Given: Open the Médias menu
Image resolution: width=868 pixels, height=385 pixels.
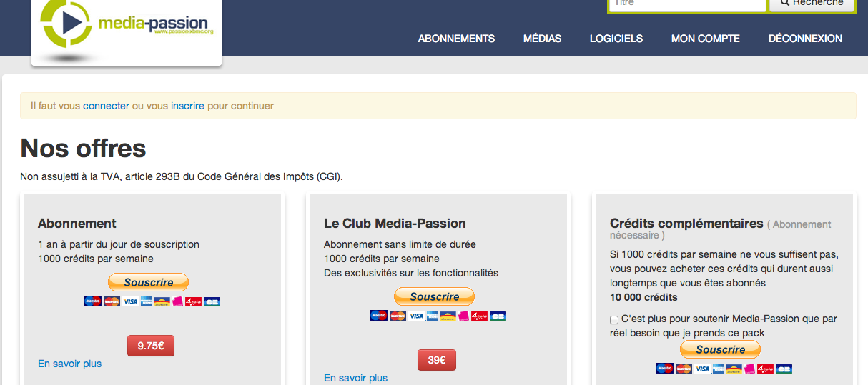Looking at the screenshot, I should click(x=542, y=39).
